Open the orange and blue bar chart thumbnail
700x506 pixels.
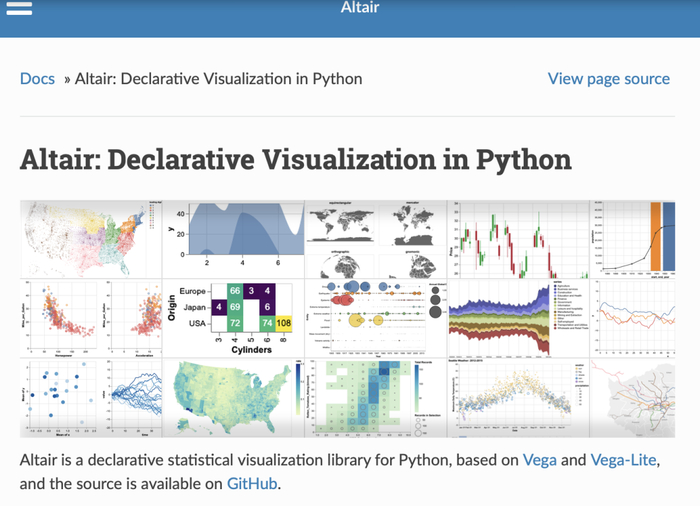click(633, 239)
